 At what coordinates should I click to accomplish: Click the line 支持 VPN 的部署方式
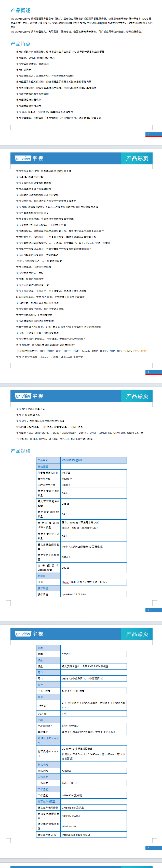[28, 415]
